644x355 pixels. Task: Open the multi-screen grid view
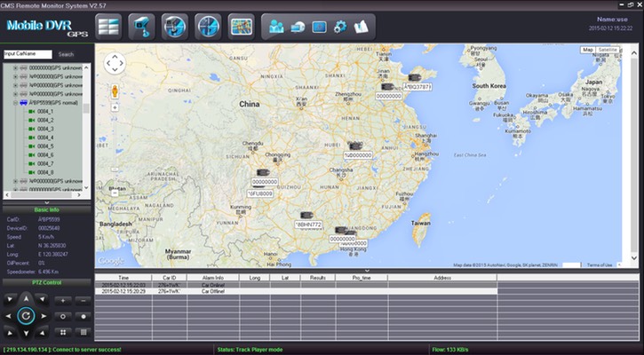pos(110,25)
